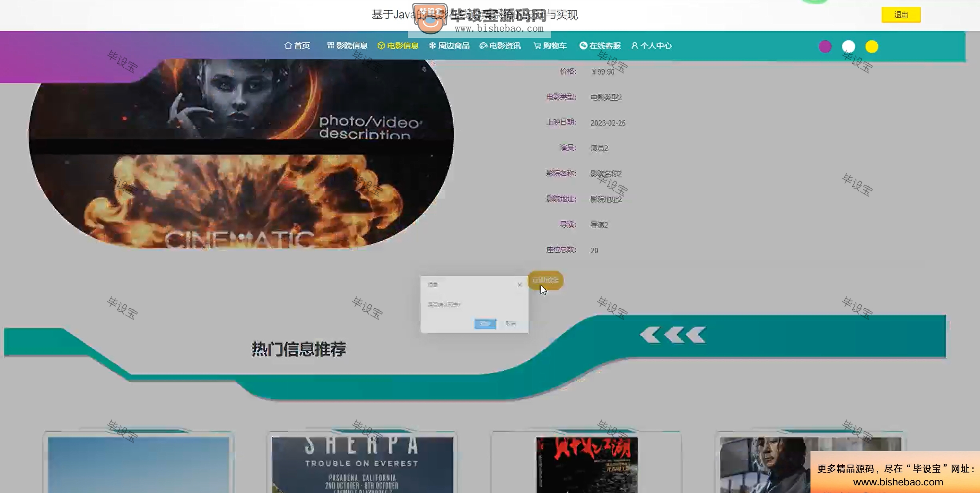The width and height of the screenshot is (980, 493).
Task: Click the price value ¥99.90
Action: pos(603,72)
